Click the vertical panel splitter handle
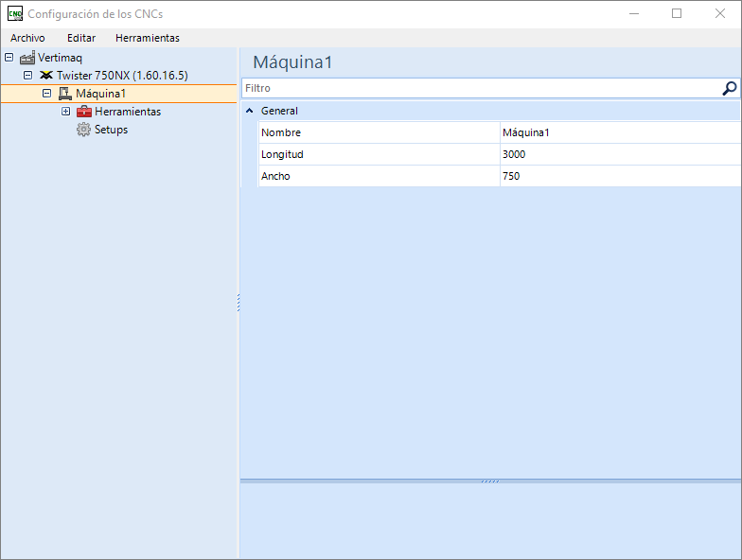This screenshot has width=742, height=560. (x=238, y=303)
